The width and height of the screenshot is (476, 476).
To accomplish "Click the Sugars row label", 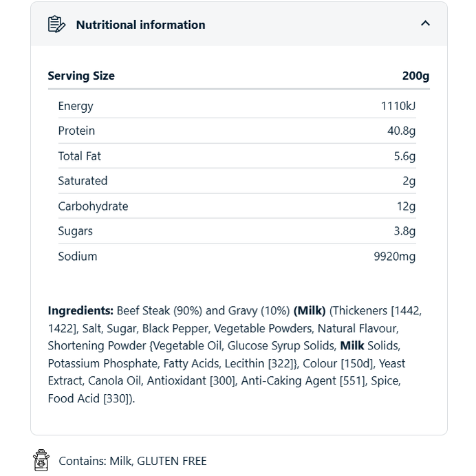I will 75,231.
